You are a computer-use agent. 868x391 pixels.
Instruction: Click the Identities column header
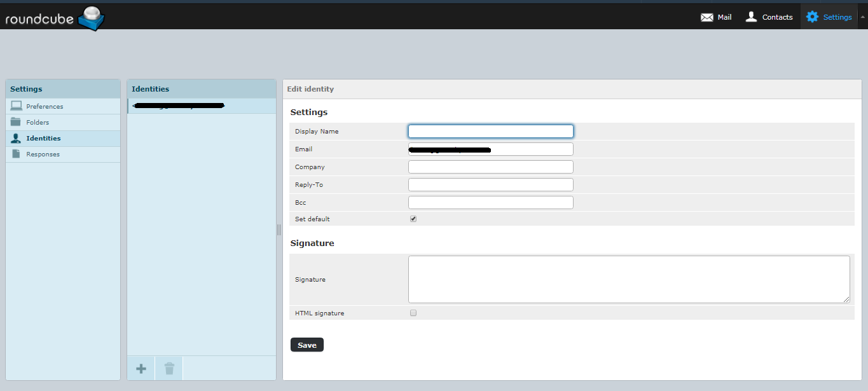point(202,89)
